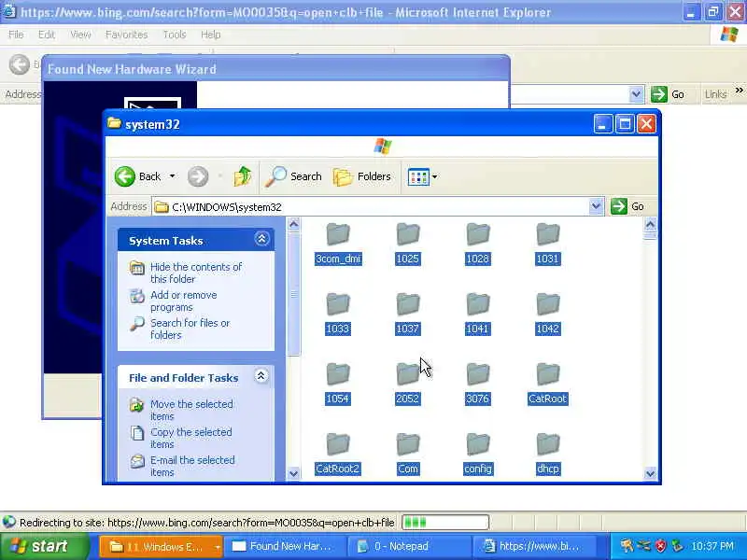747x560 pixels.
Task: Click the red shield security tray icon
Action: [x=660, y=546]
